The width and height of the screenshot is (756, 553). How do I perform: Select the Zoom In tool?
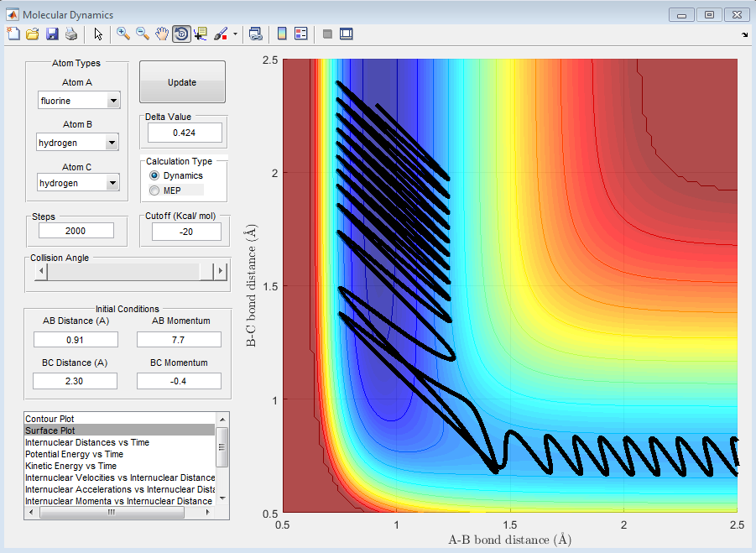[x=123, y=34]
